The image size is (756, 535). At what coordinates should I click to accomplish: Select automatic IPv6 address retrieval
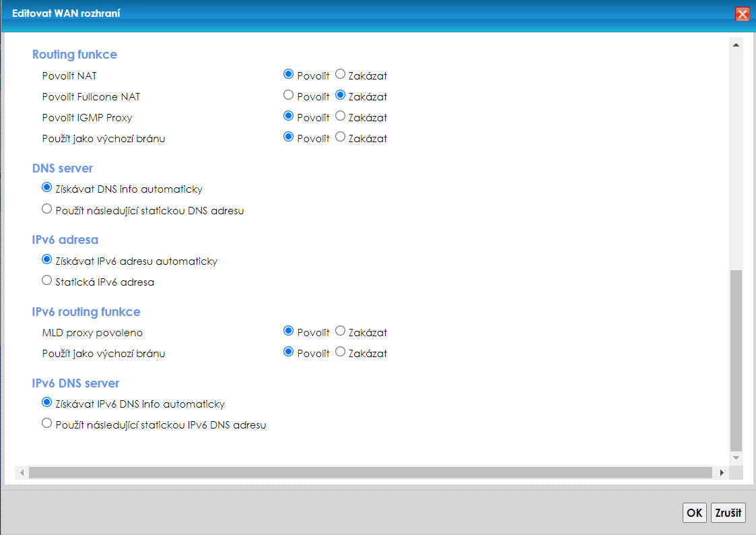(x=46, y=260)
